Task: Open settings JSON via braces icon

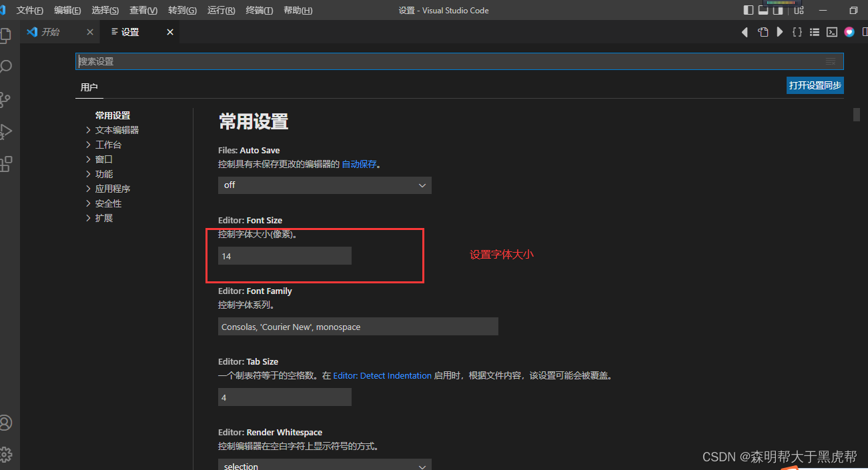Action: point(797,32)
